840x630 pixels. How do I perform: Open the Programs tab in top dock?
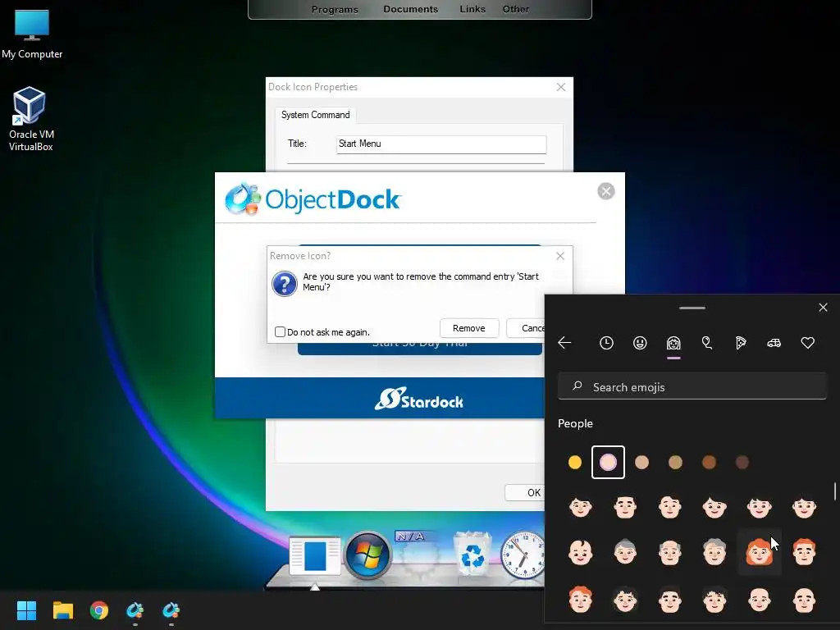click(x=335, y=10)
